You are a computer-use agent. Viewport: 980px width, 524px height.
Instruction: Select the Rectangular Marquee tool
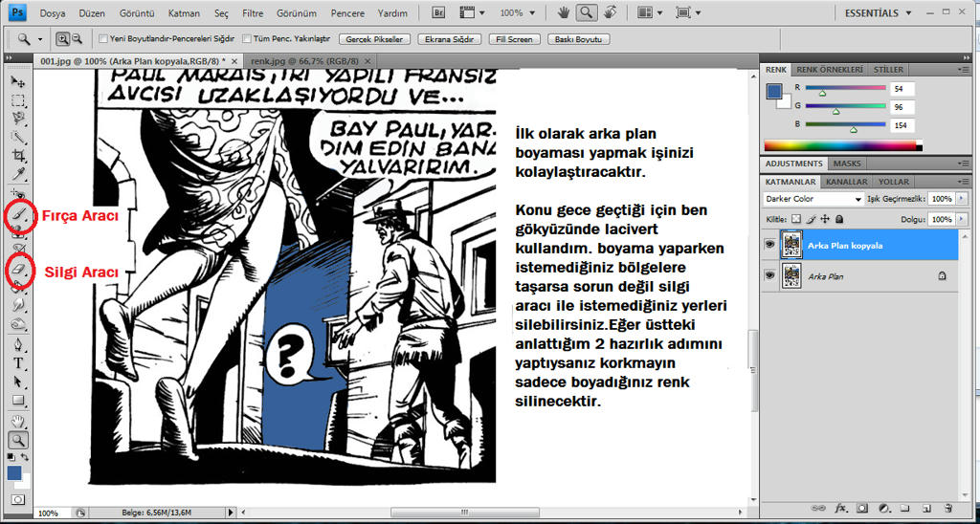19,100
